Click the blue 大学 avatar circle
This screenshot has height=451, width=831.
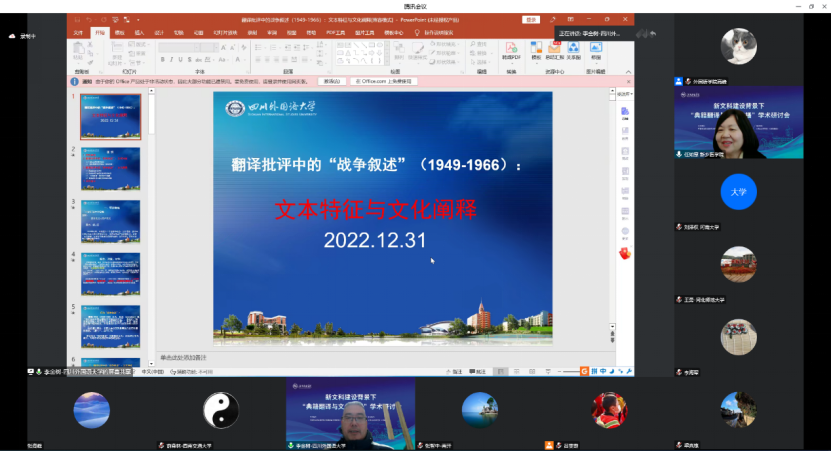tap(738, 192)
